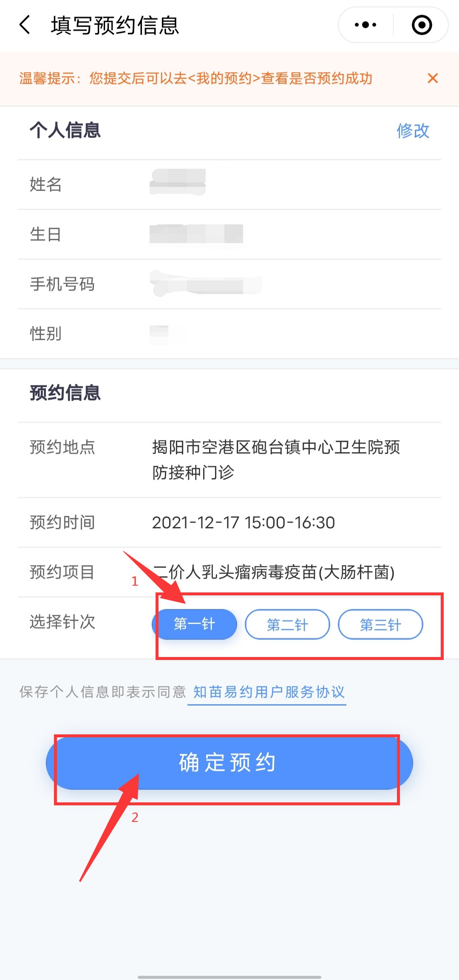
Task: Tap the 预约地点 clinic location text
Action: 276,459
